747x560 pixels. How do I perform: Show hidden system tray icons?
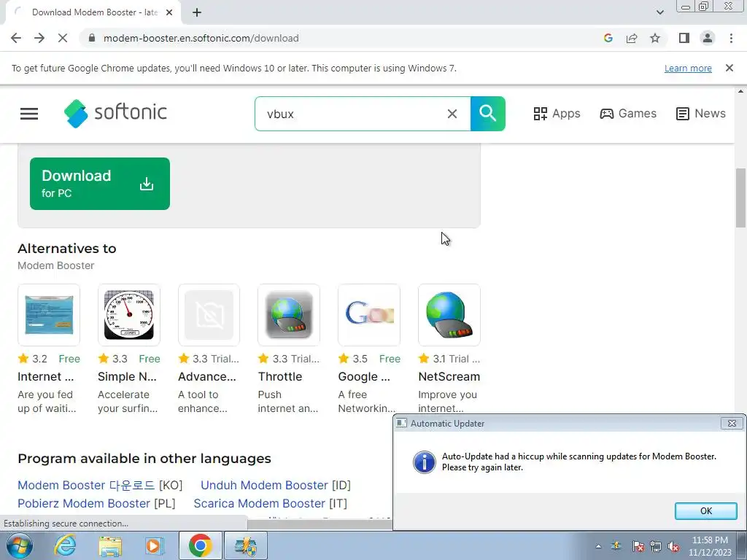coord(598,546)
